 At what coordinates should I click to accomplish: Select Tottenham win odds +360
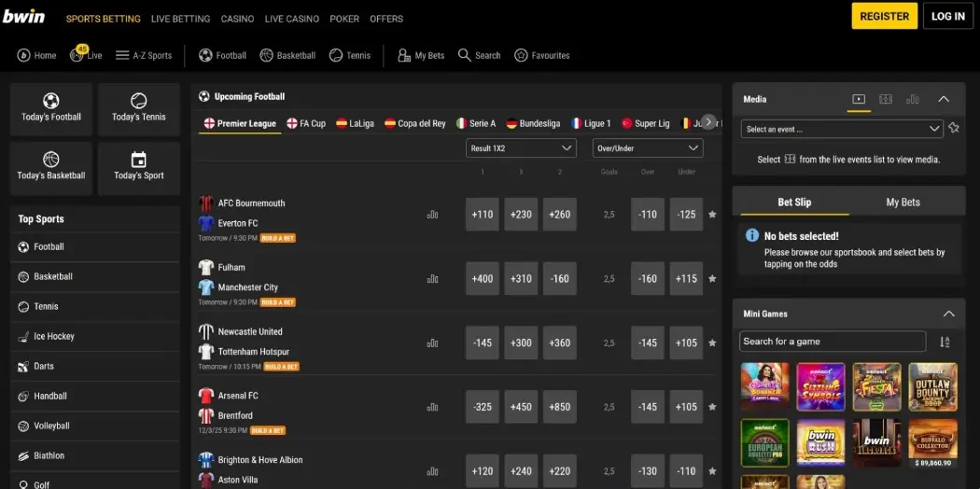(x=560, y=342)
